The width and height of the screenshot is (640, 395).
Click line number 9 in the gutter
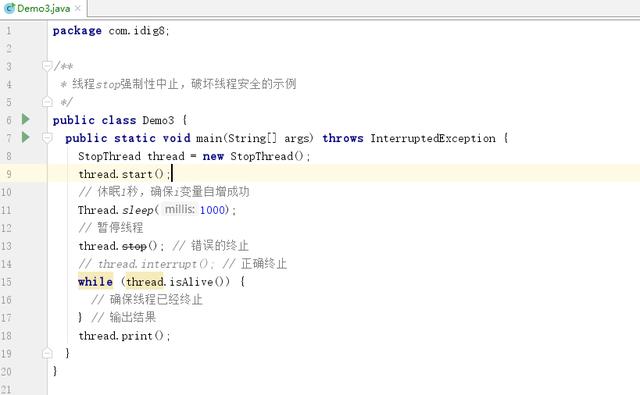pyautogui.click(x=9, y=174)
